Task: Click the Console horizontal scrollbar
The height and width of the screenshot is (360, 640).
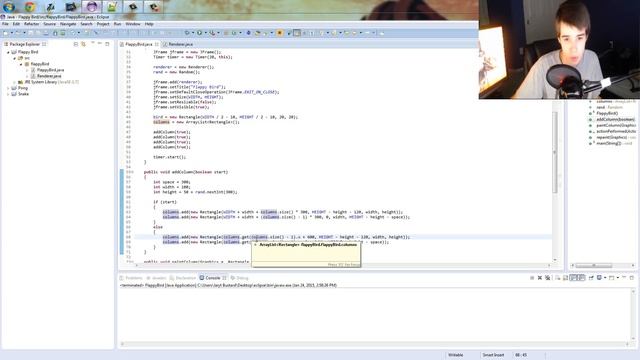Action: pos(374,344)
